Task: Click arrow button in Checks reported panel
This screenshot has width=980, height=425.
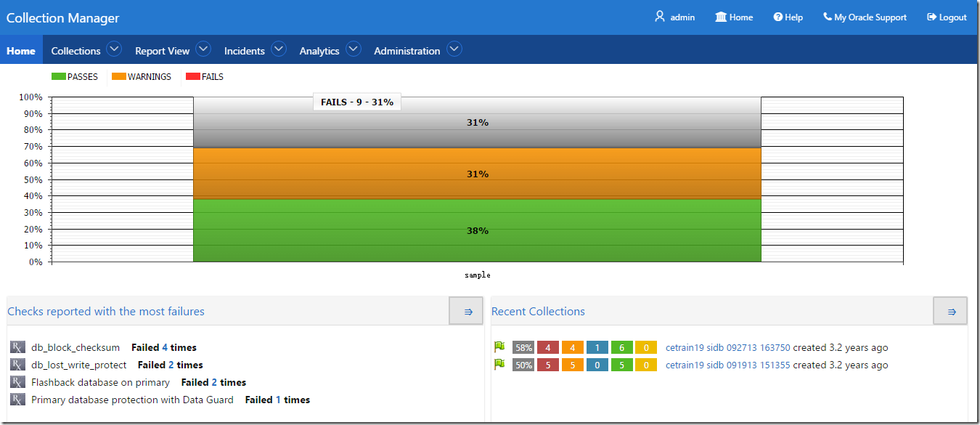Action: click(x=467, y=311)
